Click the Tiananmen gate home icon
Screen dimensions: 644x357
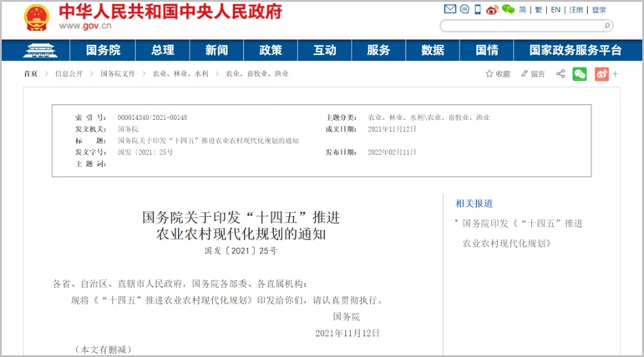40,50
